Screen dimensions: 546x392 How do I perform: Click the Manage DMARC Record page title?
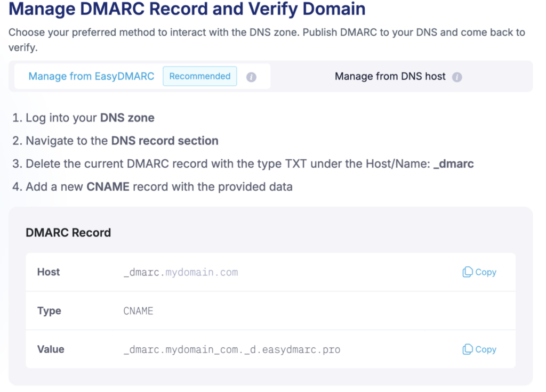pyautogui.click(x=187, y=10)
